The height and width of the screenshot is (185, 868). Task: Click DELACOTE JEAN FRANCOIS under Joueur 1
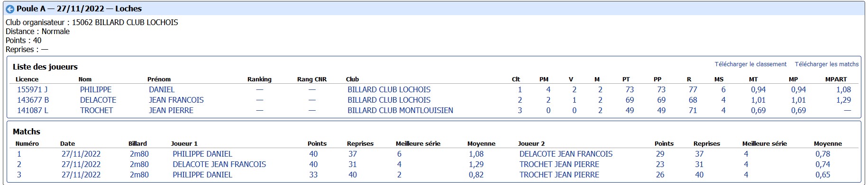(219, 164)
